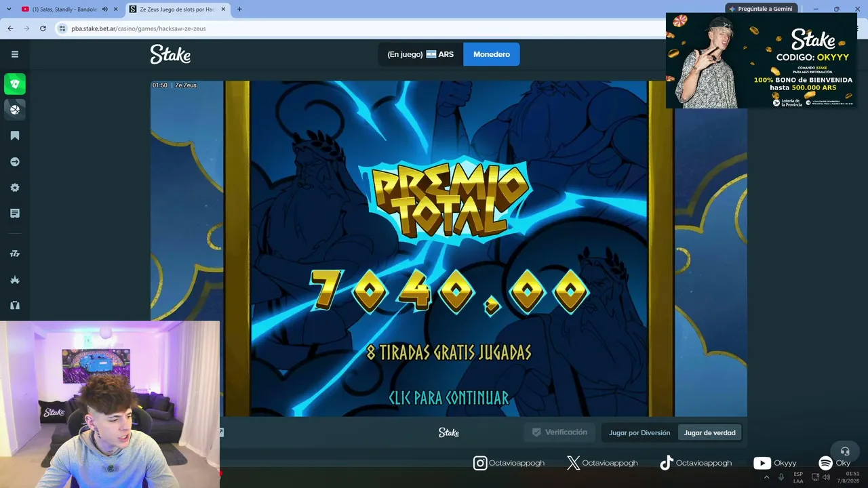Open live support headset chat button
Image resolution: width=868 pixels, height=488 pixels.
[x=845, y=451]
